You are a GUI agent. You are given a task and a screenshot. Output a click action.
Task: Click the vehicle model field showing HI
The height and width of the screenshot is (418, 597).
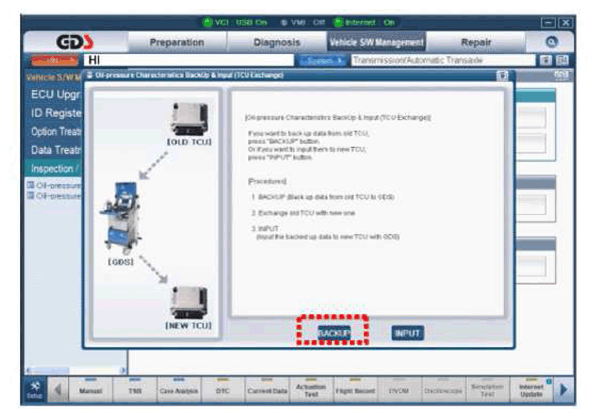[x=188, y=60]
